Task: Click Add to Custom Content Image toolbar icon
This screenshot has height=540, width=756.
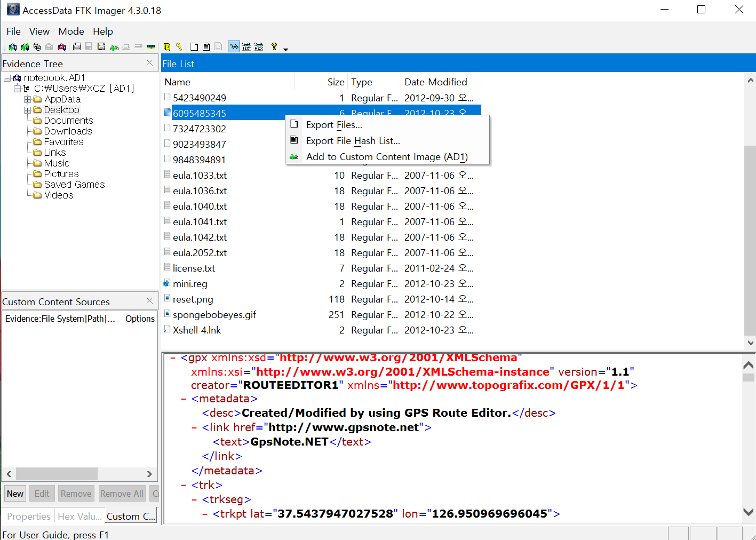Action: point(114,47)
